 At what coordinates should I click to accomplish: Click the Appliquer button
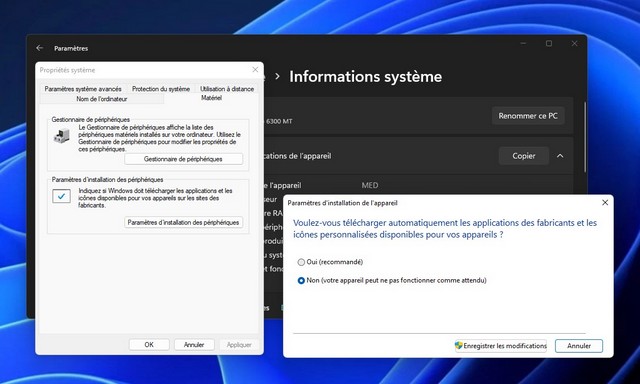tap(239, 345)
